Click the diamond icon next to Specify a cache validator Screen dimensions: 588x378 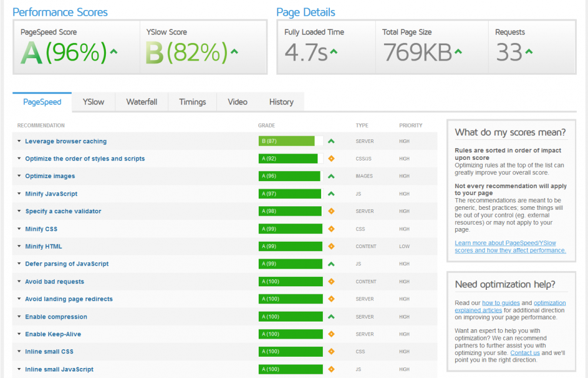click(x=331, y=211)
